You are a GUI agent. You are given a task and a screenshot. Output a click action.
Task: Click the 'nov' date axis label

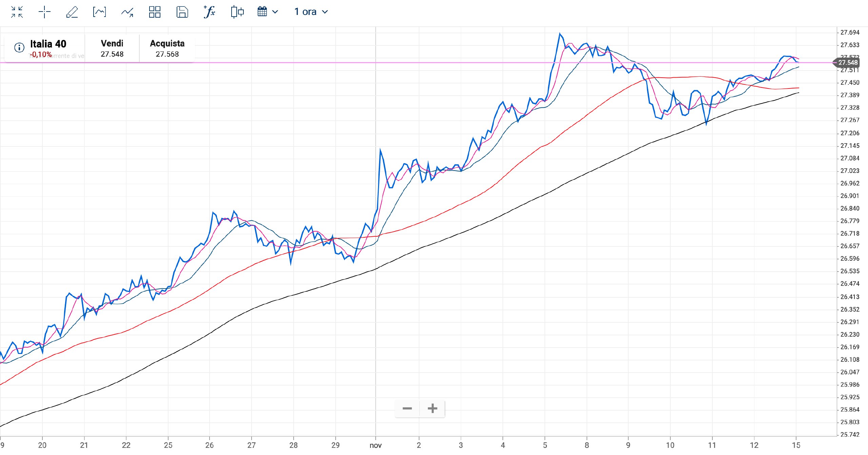coord(376,445)
